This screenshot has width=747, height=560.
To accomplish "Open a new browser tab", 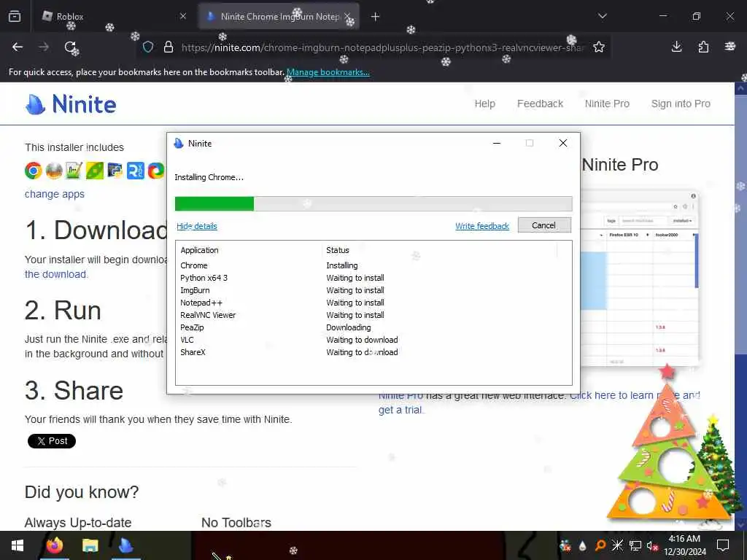I will click(376, 17).
